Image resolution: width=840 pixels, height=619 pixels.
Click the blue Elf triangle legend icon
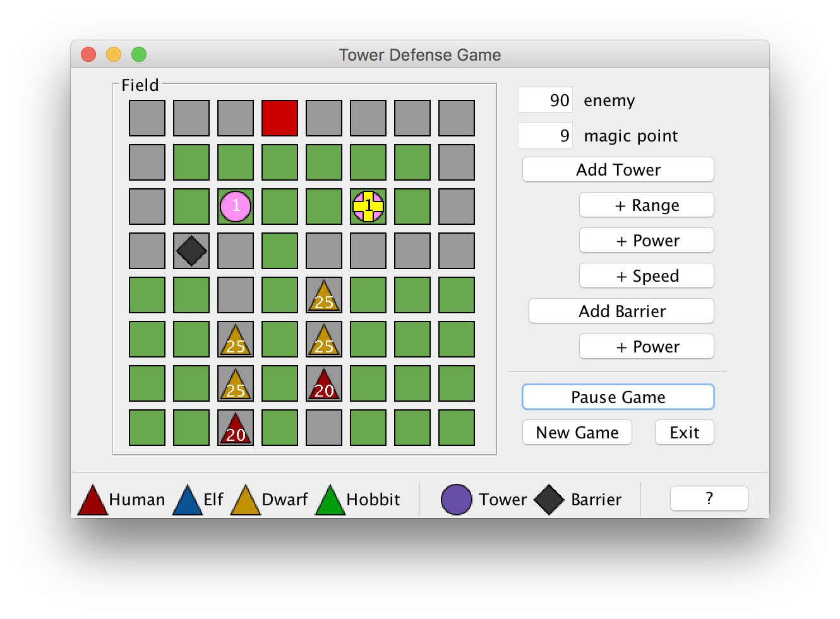click(x=188, y=500)
